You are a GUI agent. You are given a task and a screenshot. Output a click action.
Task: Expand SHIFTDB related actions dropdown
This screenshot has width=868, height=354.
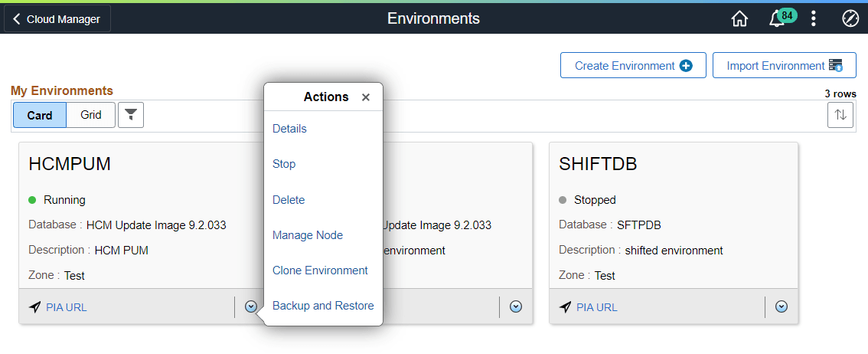pos(782,306)
